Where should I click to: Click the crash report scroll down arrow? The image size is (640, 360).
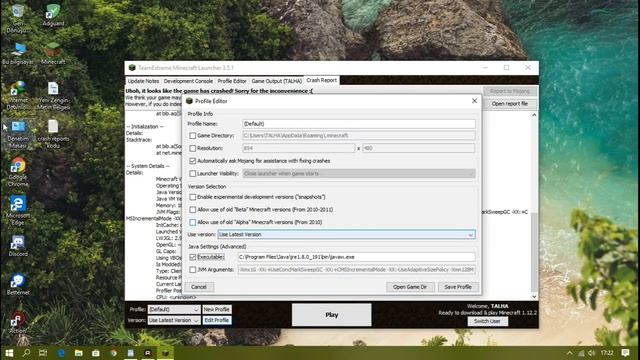pyautogui.click(x=534, y=297)
